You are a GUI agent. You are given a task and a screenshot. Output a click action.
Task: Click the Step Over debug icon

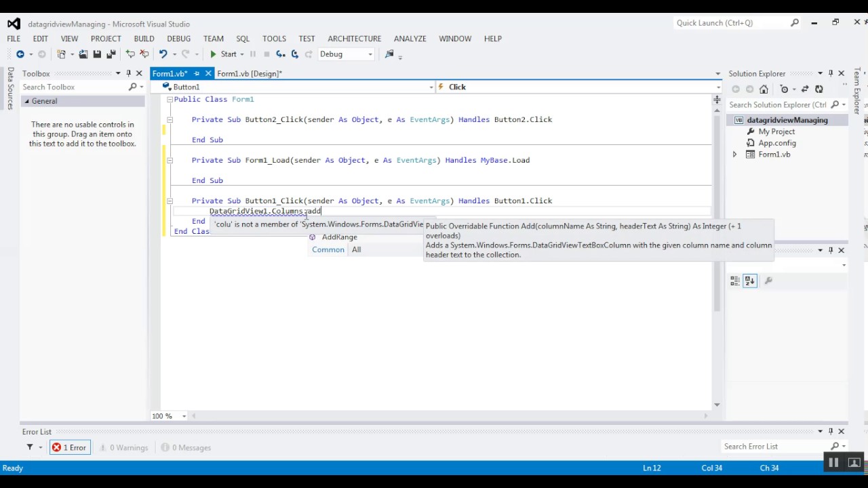point(294,54)
